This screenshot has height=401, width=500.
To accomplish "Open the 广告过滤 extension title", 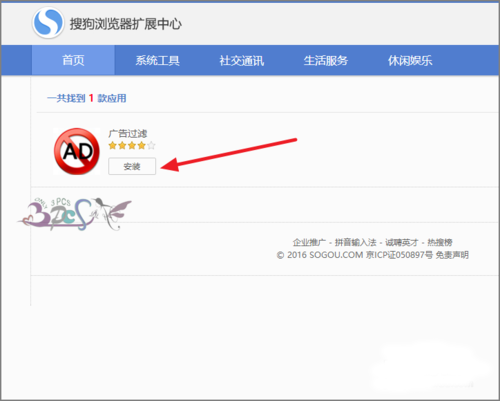I will click(x=128, y=134).
